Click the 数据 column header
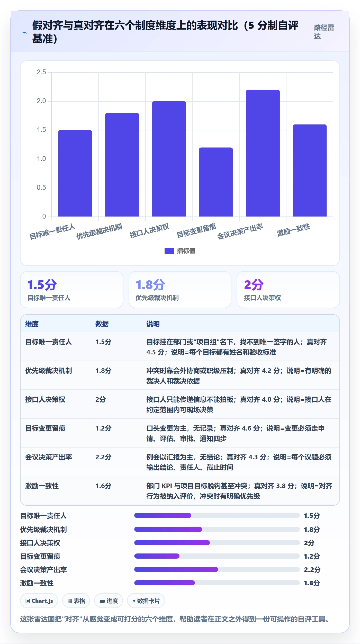 click(102, 324)
